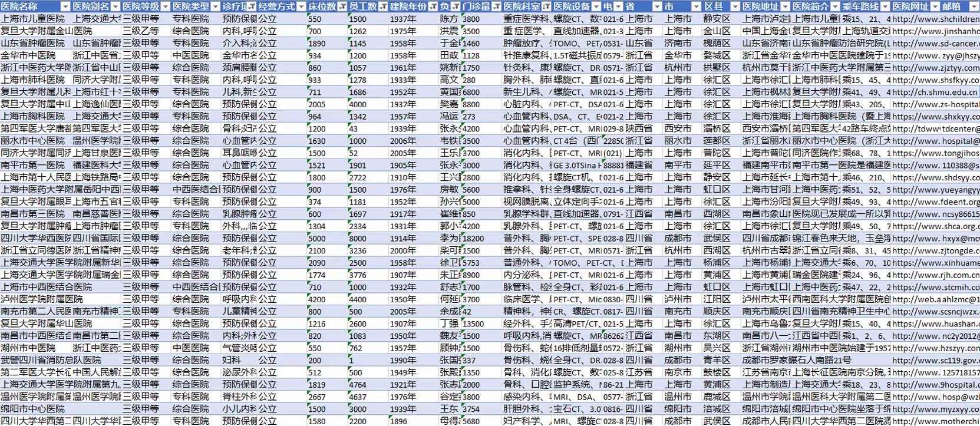Click the 江苏省 province cell
This screenshot has height=426, width=980.
[644, 372]
